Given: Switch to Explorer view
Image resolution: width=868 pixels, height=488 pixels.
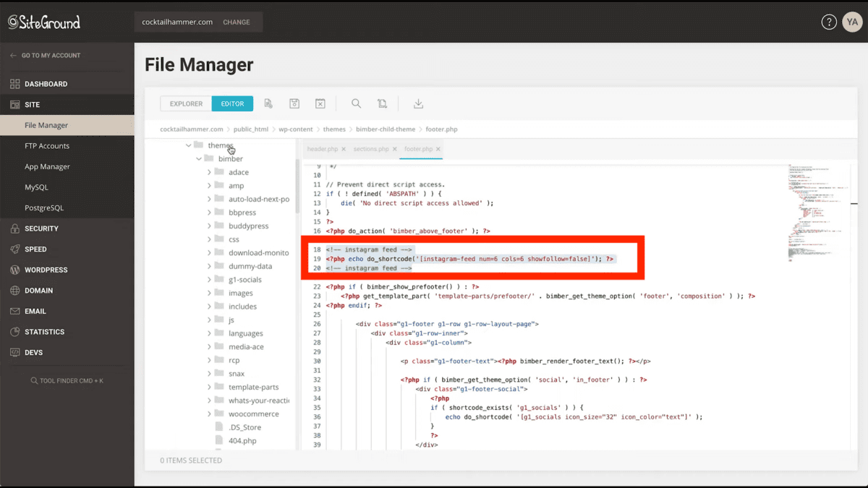Looking at the screenshot, I should tap(186, 104).
